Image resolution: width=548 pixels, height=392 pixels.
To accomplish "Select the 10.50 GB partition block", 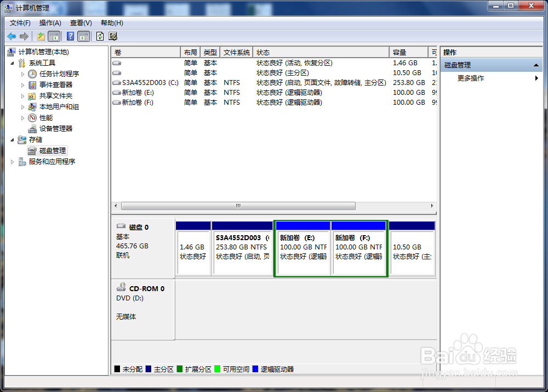I will (x=412, y=248).
